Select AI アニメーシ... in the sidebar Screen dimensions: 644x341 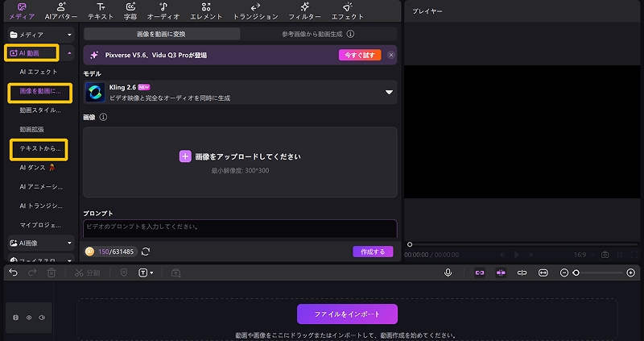click(41, 187)
